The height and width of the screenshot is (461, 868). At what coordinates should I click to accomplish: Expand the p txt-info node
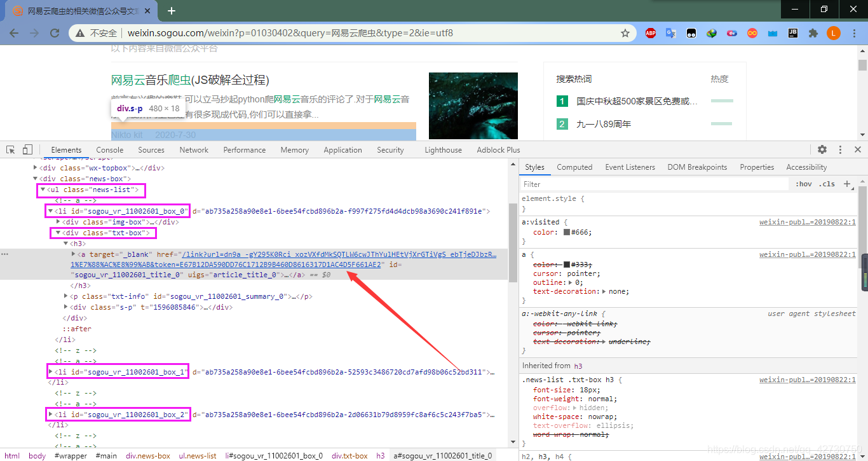click(66, 296)
